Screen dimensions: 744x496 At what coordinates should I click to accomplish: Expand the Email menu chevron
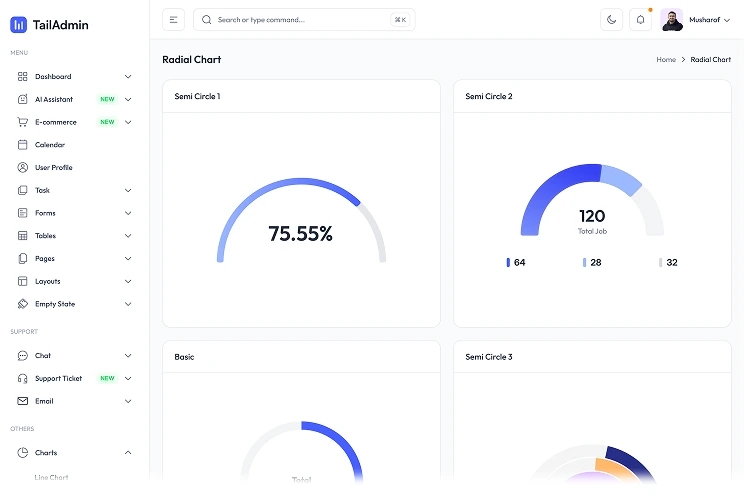pos(128,401)
